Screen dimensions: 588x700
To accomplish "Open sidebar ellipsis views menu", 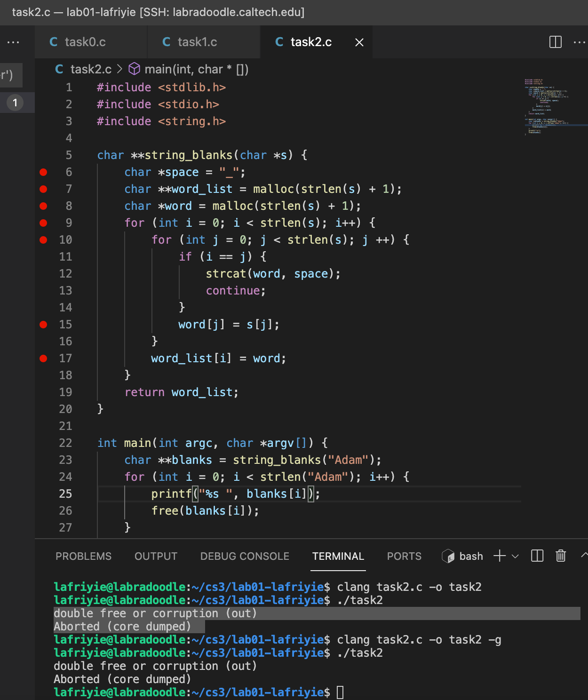I will coord(13,42).
